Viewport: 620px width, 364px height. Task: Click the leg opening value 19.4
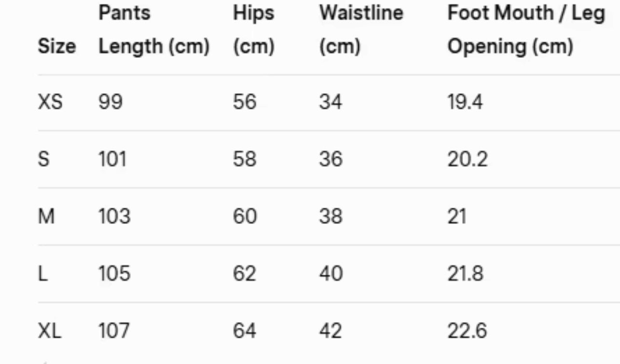465,102
